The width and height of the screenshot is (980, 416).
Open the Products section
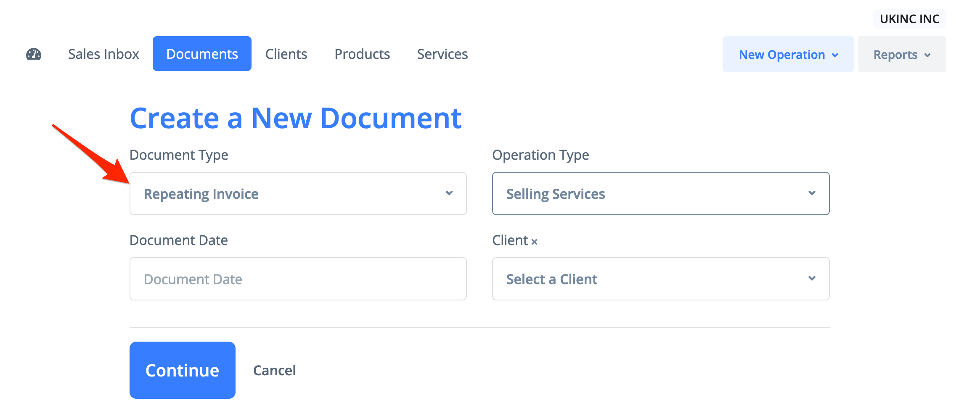(x=362, y=54)
